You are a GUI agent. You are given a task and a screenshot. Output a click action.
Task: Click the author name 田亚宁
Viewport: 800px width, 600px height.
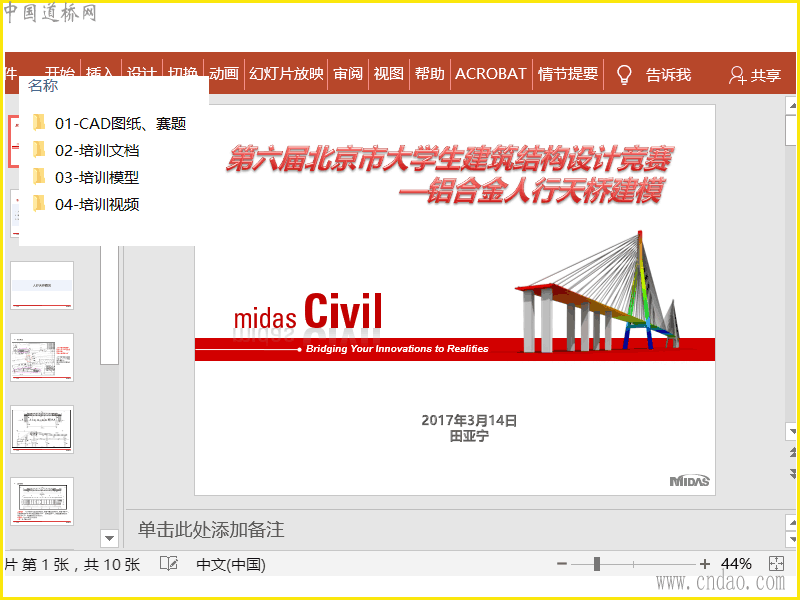469,436
